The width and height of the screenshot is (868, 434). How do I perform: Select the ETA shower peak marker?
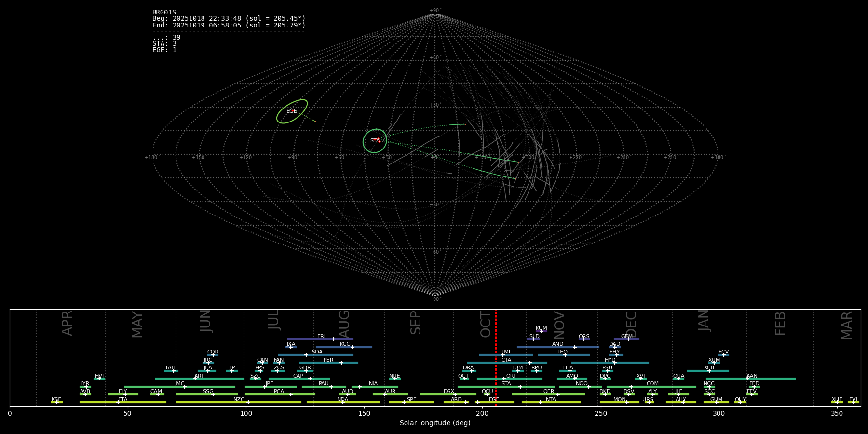(x=118, y=402)
